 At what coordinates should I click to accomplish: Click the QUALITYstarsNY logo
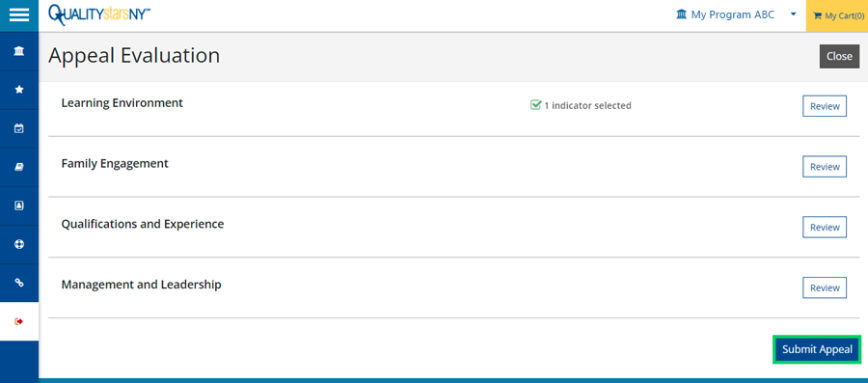point(99,14)
